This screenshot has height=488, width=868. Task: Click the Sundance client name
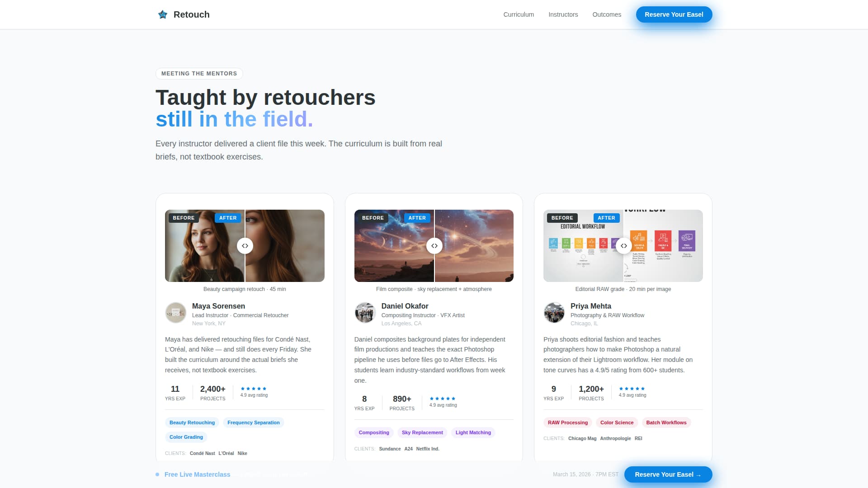pyautogui.click(x=390, y=449)
